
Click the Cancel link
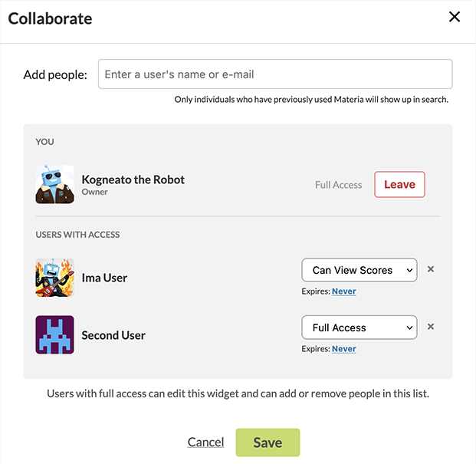coord(205,442)
